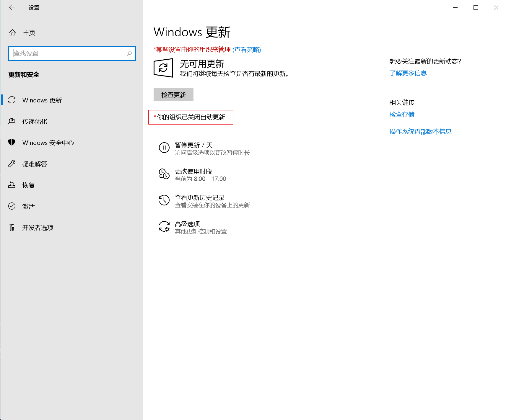Viewport: 506px width, 420px height.
Task: Go to 开发者选项 sidebar section
Action: pos(38,228)
